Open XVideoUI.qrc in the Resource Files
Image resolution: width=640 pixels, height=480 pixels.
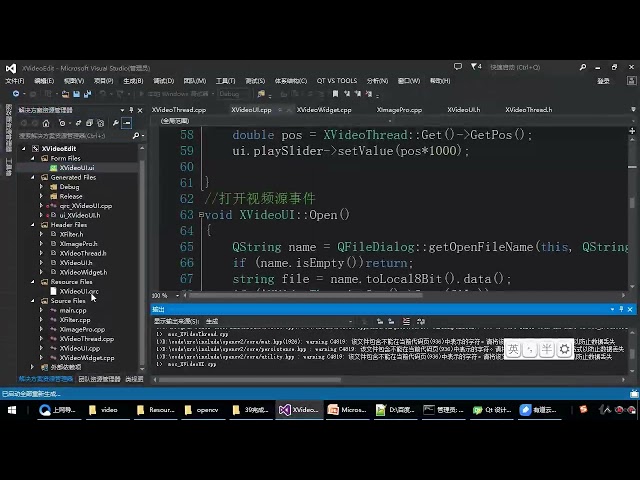[79, 291]
